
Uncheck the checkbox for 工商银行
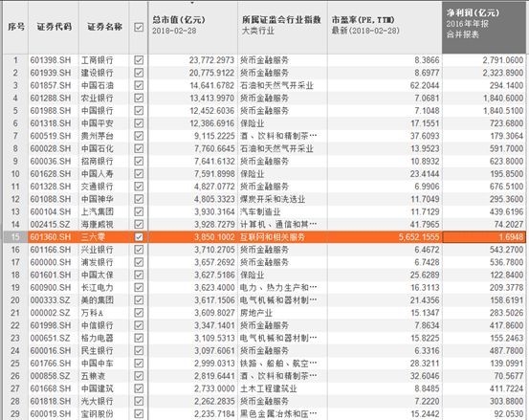tap(139, 60)
